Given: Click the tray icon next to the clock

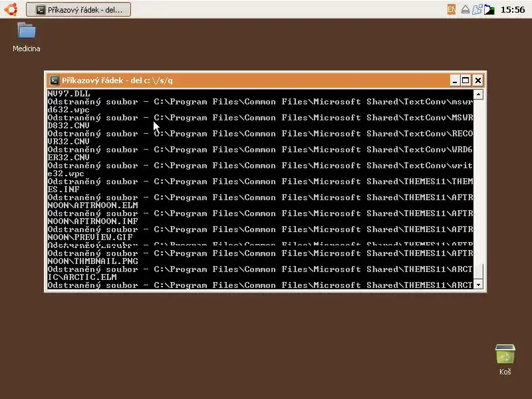Looking at the screenshot, I should (x=489, y=9).
